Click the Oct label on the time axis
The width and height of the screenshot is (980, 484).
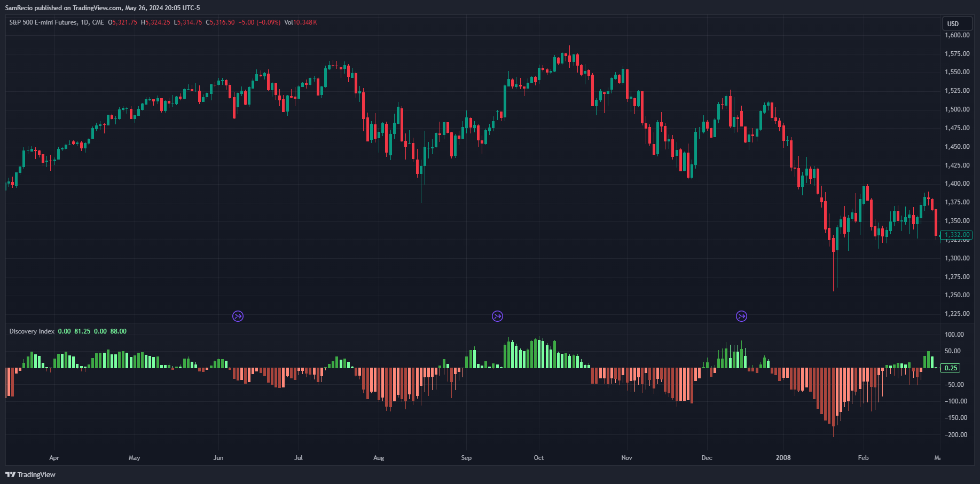click(539, 458)
